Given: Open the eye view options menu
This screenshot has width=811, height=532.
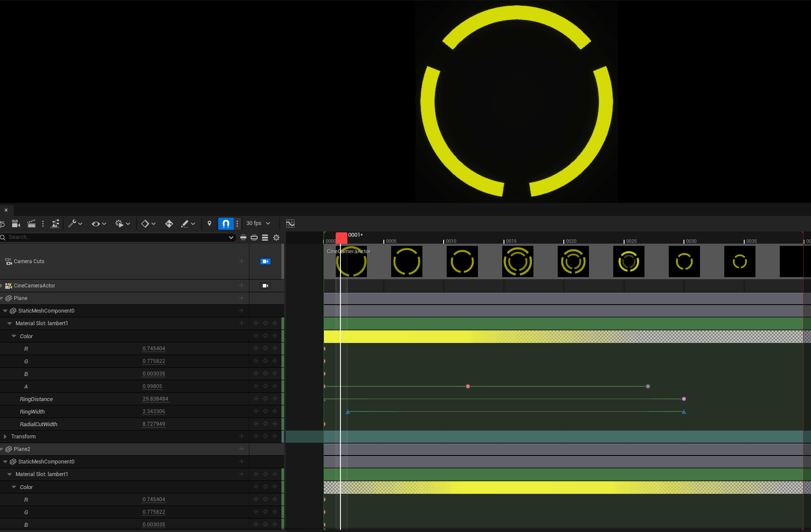Looking at the screenshot, I should click(x=98, y=224).
